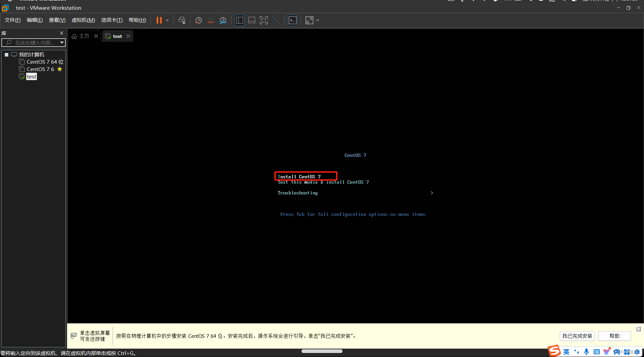Open the 文件(F) menu
644x357 pixels.
pyautogui.click(x=13, y=20)
